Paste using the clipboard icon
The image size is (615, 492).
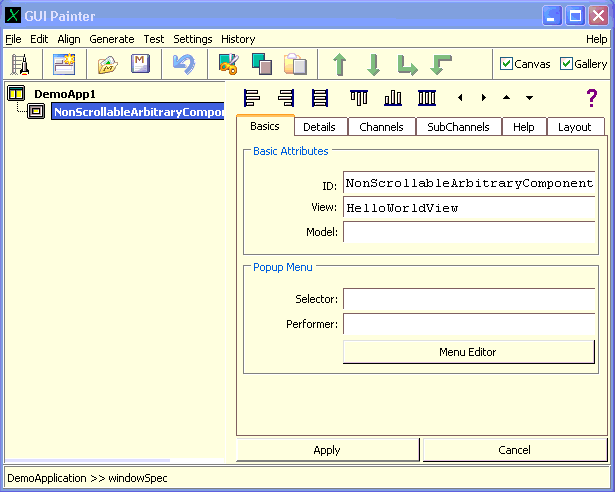click(x=295, y=64)
